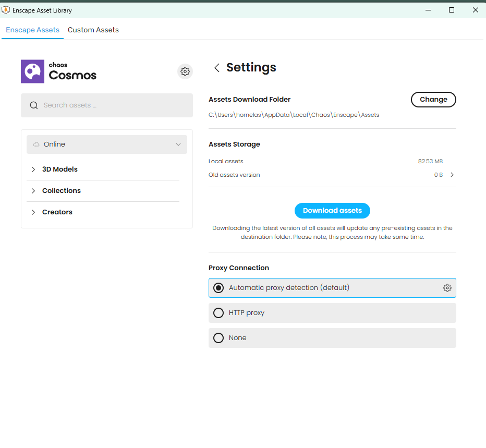Select HTTP proxy radio option
The height and width of the screenshot is (448, 486).
218,313
